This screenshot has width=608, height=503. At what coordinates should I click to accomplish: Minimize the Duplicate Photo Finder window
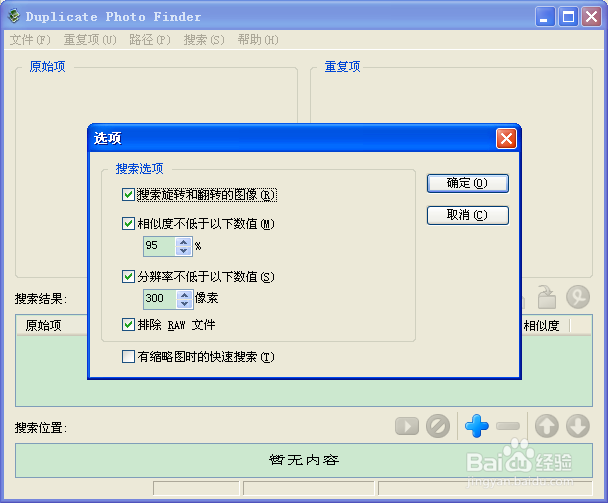tap(545, 17)
